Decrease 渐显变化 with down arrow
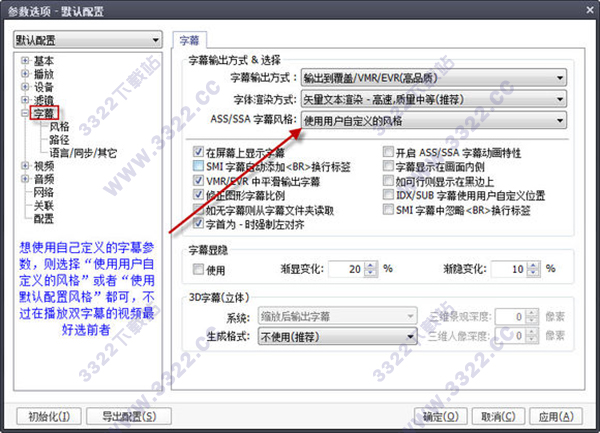This screenshot has height=433, width=600. [x=371, y=273]
